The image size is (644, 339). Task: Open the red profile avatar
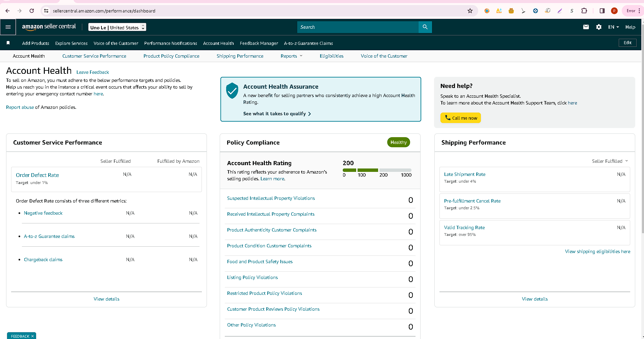pyautogui.click(x=614, y=11)
